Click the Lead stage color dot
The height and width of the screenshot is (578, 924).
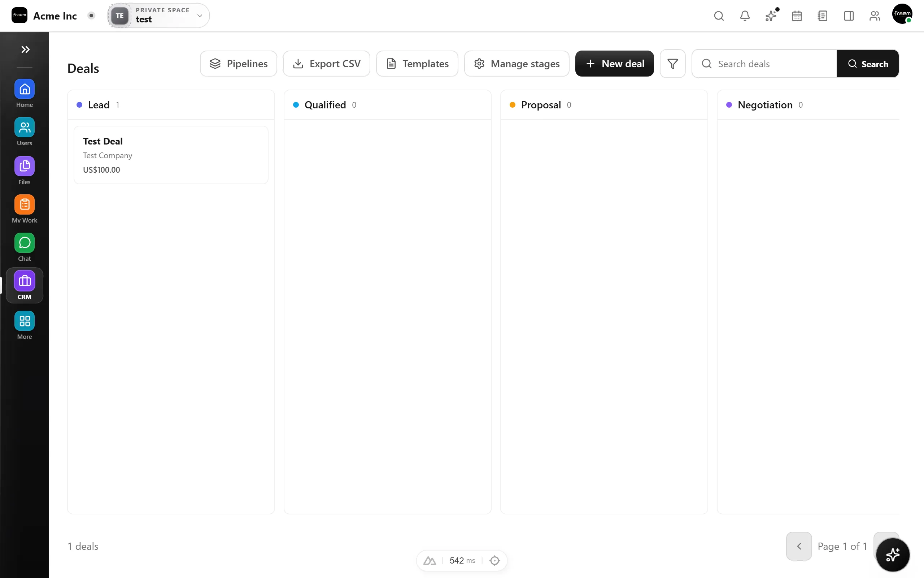point(79,105)
